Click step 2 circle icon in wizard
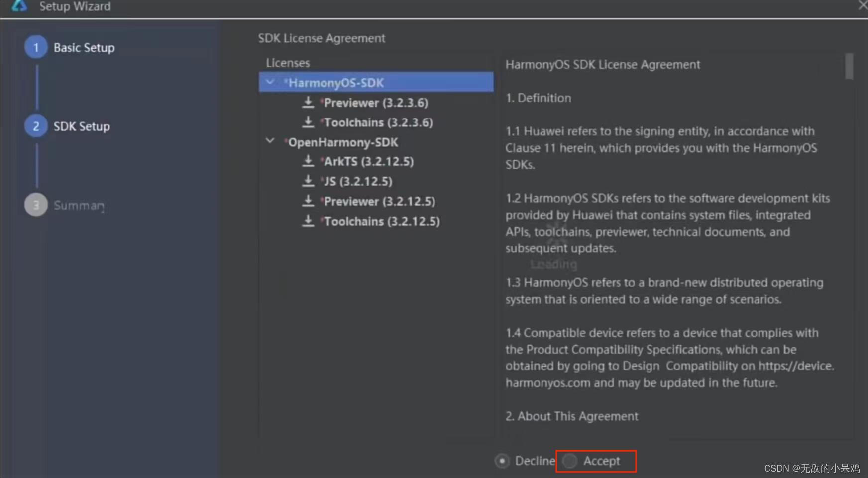This screenshot has height=478, width=868. [x=36, y=126]
